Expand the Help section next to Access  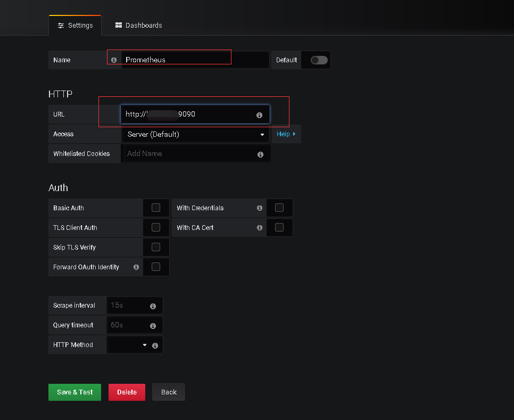point(286,134)
